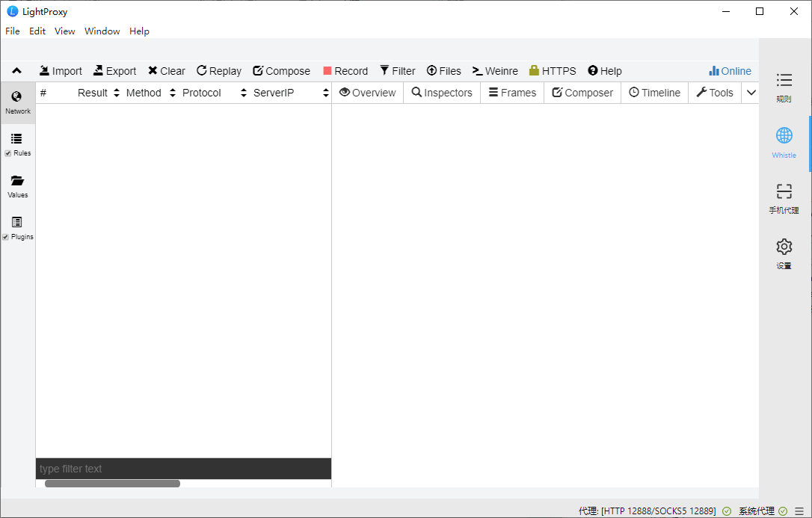Switch to the Timeline tab

point(654,93)
